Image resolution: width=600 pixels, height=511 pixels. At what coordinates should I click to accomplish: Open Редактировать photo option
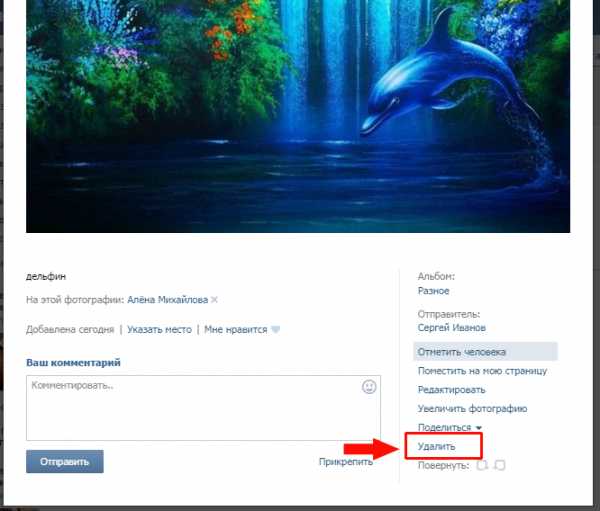coord(452,390)
